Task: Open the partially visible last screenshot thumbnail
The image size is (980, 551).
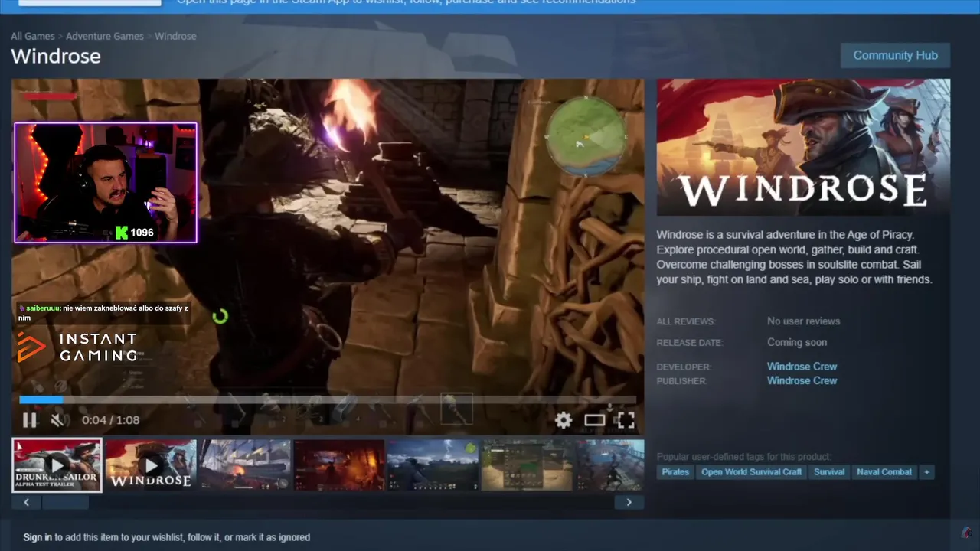Action: point(610,465)
